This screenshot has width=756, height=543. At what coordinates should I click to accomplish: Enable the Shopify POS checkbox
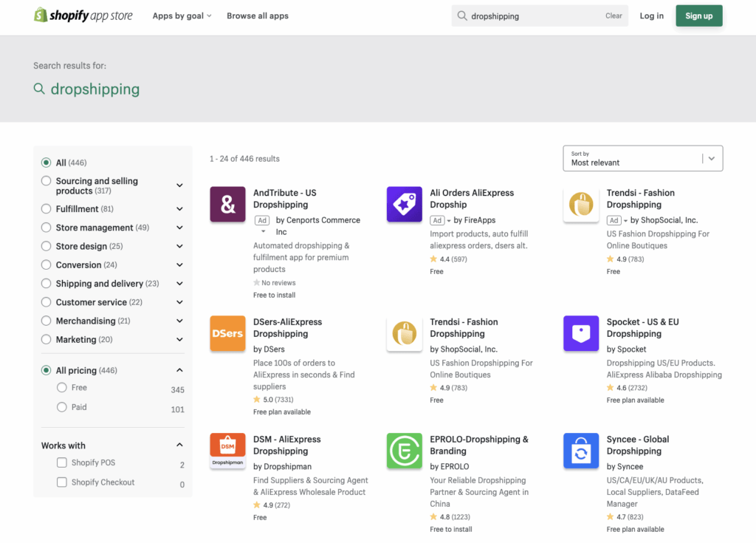62,463
